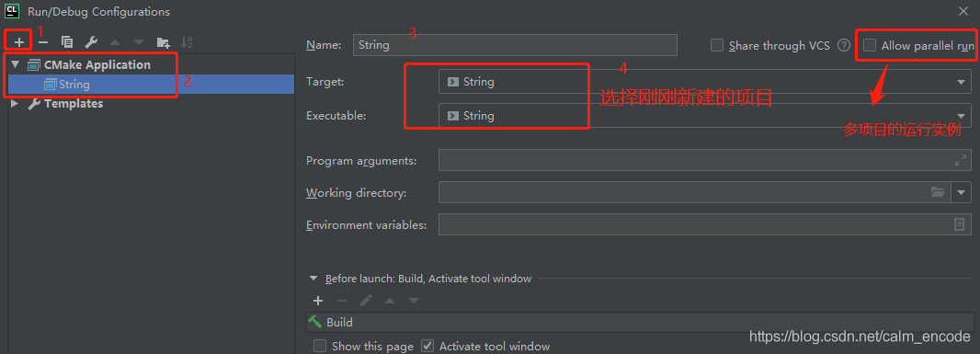Select the Build task entry
Image resolution: width=980 pixels, height=354 pixels.
[639, 322]
